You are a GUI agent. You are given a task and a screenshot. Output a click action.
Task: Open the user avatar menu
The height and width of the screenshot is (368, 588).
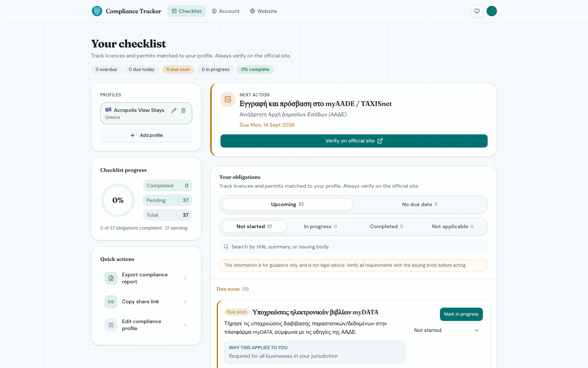pos(492,11)
